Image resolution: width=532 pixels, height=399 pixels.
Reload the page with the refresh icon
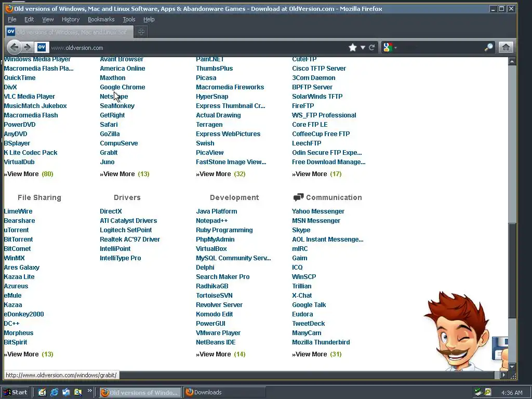pos(372,47)
